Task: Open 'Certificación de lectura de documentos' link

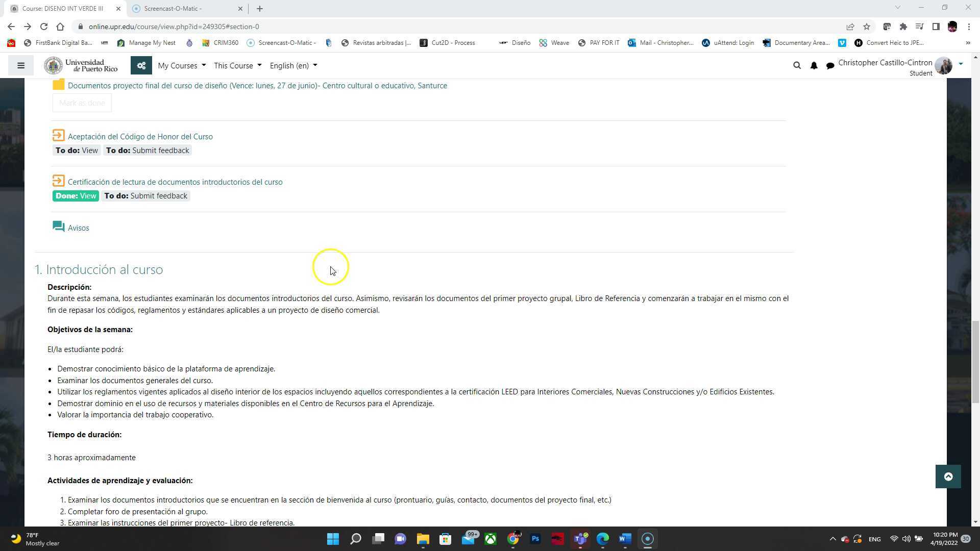Action: coord(175,182)
